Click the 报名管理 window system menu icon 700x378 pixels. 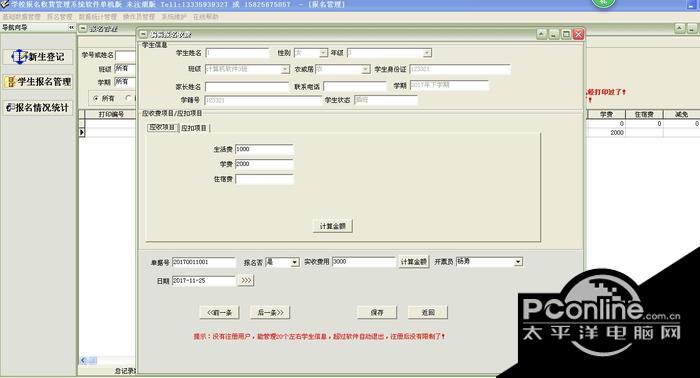point(83,29)
